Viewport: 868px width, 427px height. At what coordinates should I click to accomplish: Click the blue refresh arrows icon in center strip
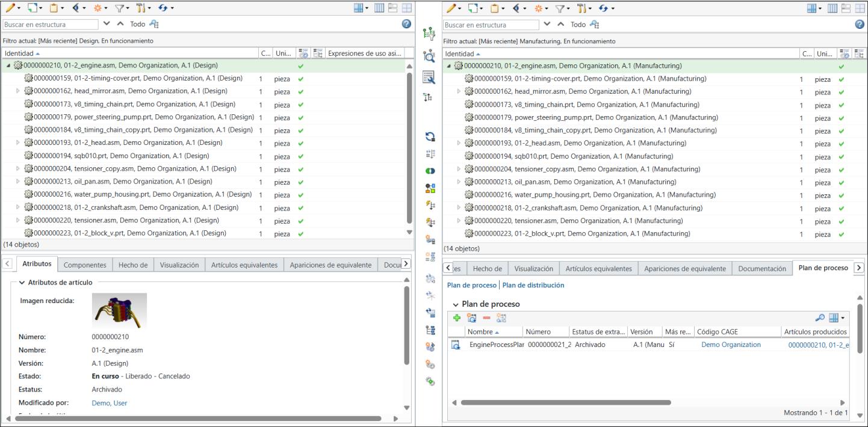[430, 137]
